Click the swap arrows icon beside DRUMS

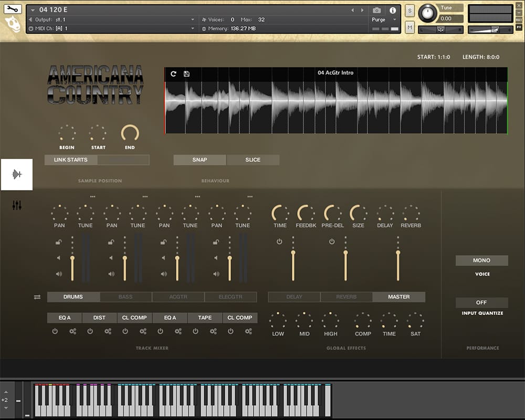[x=37, y=297]
